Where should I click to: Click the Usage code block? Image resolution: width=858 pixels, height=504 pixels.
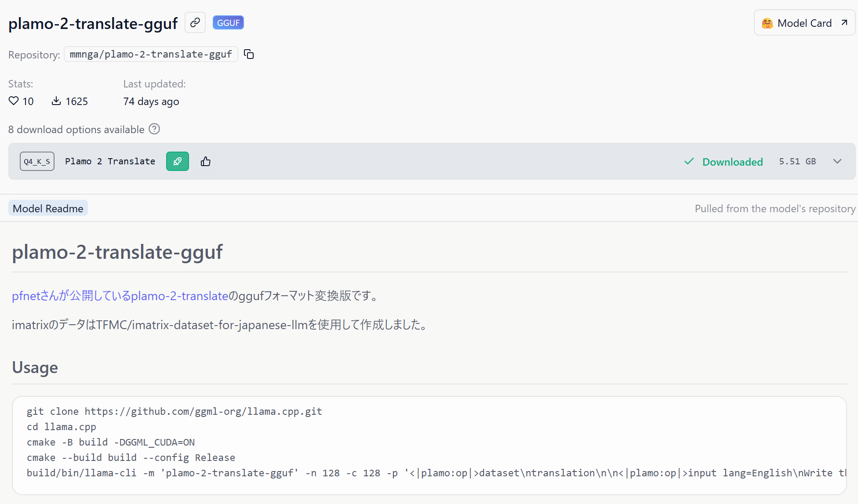pos(429,445)
